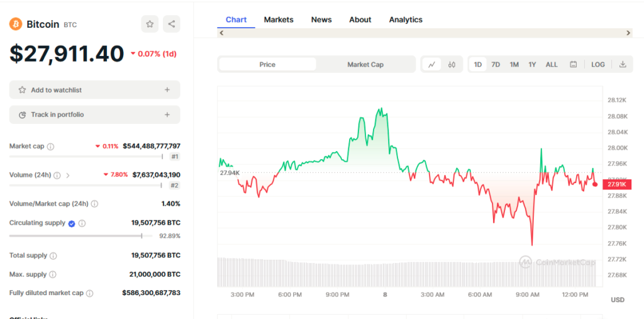Image resolution: width=644 pixels, height=319 pixels.
Task: Click the Track in portfolio button
Action: coord(95,115)
